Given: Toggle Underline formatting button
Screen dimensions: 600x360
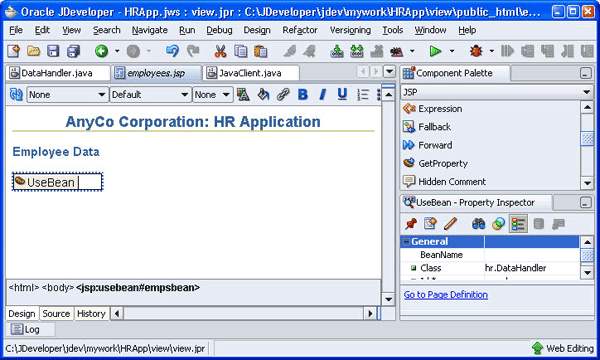Looking at the screenshot, I should click(x=342, y=94).
